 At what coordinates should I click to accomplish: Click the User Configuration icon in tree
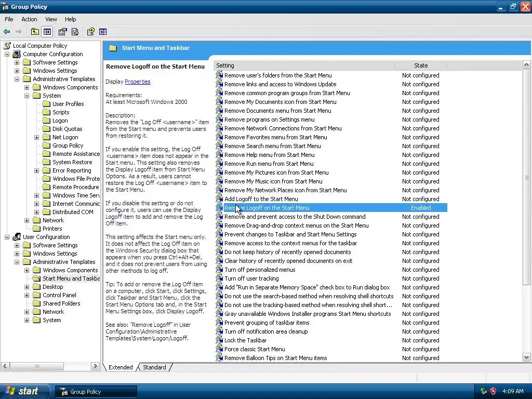point(17,237)
